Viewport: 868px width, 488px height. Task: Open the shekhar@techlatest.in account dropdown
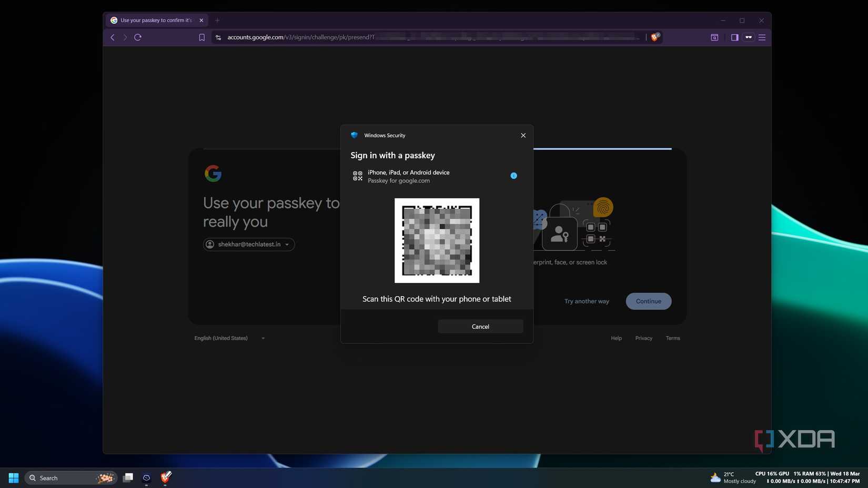[x=249, y=245]
